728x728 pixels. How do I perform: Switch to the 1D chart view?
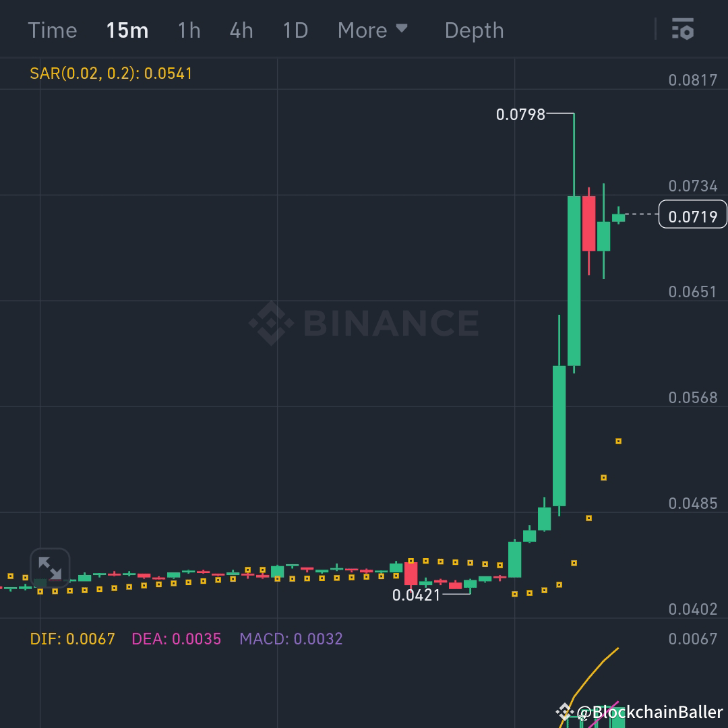point(295,30)
